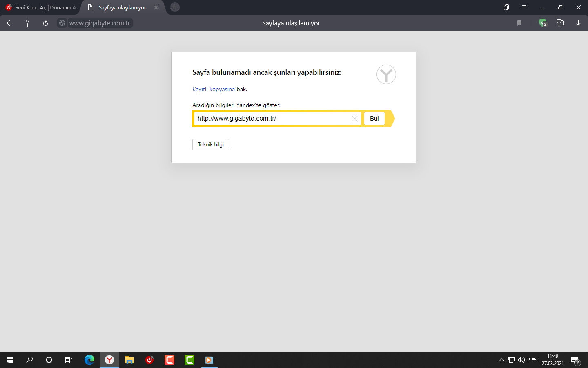Click the touch keyboard tray icon

(533, 360)
